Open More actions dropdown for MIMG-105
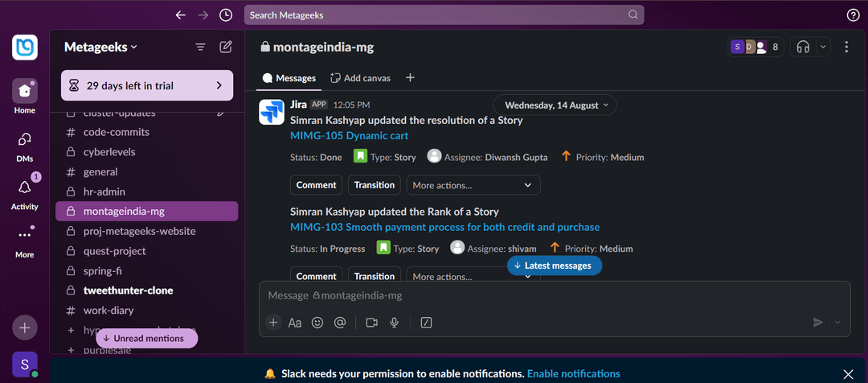868x383 pixels. click(473, 185)
